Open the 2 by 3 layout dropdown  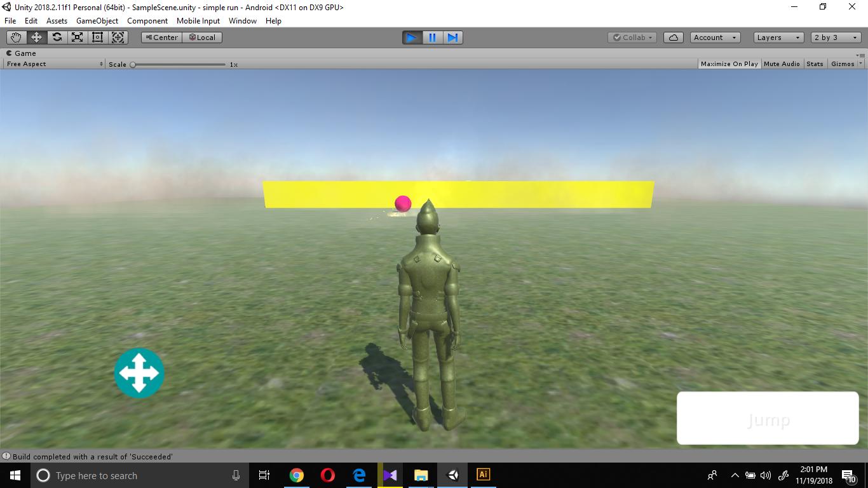point(836,37)
